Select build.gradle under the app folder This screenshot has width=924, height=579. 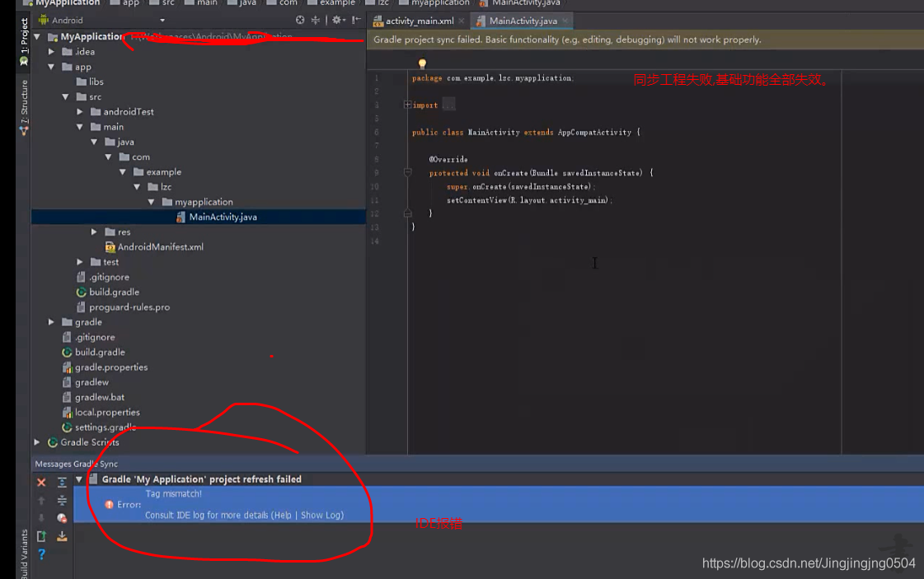coord(115,292)
